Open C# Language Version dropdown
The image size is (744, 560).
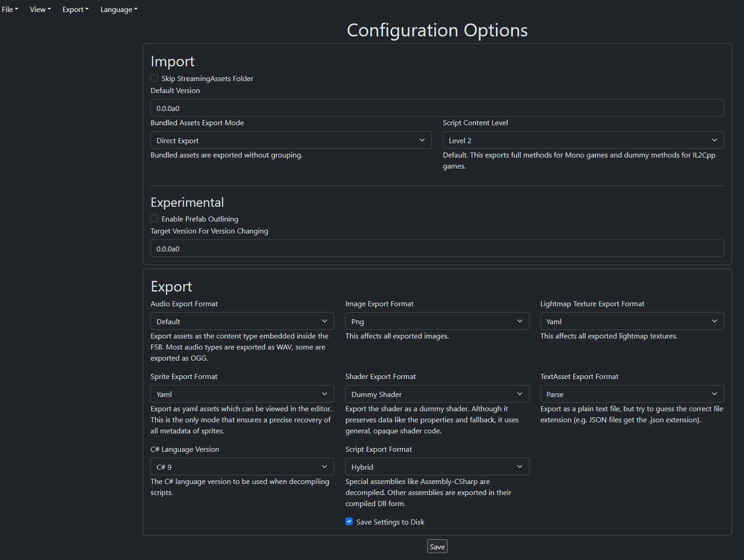point(242,467)
